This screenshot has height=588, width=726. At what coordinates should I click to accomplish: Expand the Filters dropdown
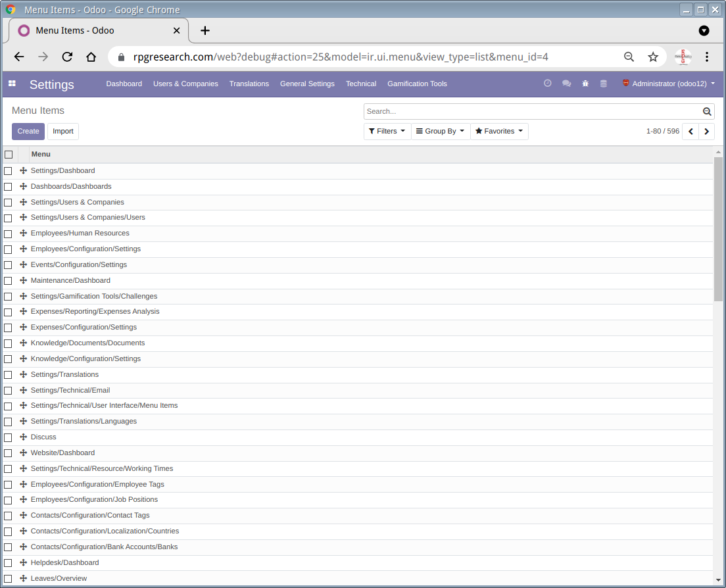pos(387,132)
